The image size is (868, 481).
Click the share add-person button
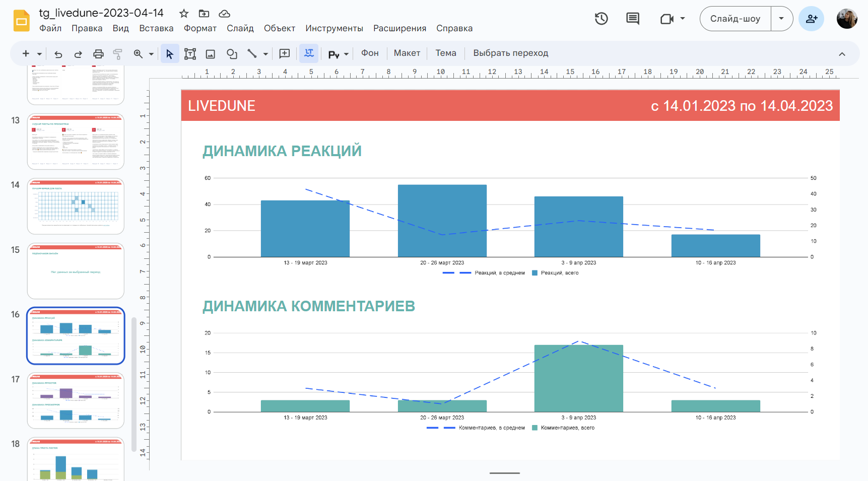pyautogui.click(x=812, y=19)
